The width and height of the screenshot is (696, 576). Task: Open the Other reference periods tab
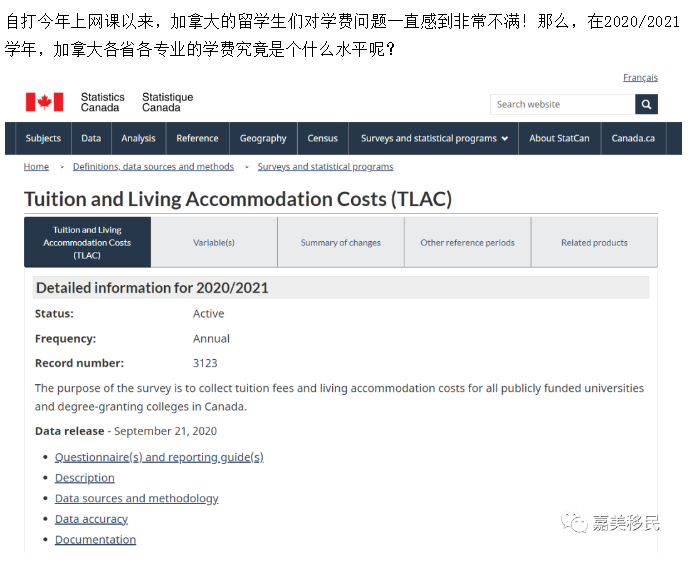[x=467, y=243]
